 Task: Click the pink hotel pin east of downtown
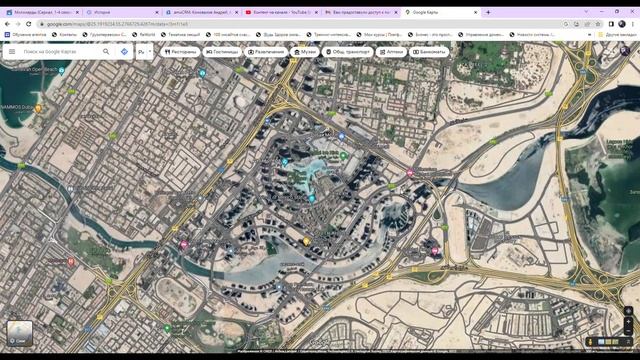click(x=410, y=173)
